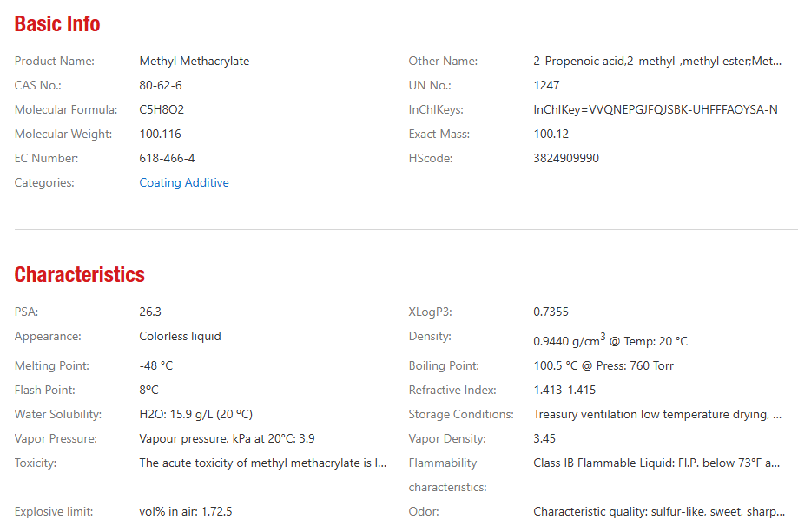Click the Explosive limit label
This screenshot has width=798, height=532.
tap(54, 512)
